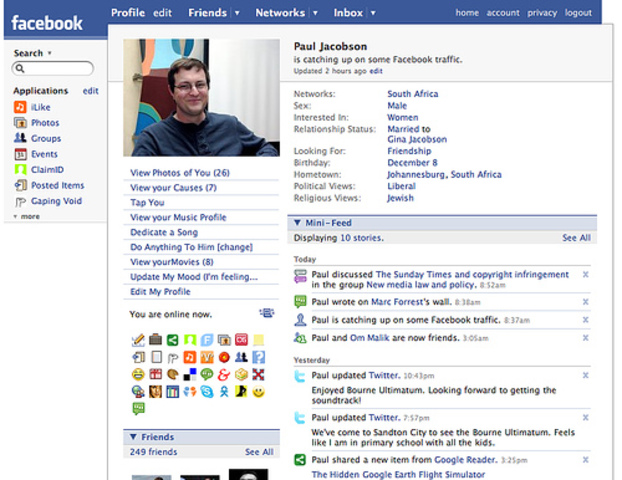Click 'Edit My Profile' link
The height and width of the screenshot is (480, 622).
(x=160, y=292)
